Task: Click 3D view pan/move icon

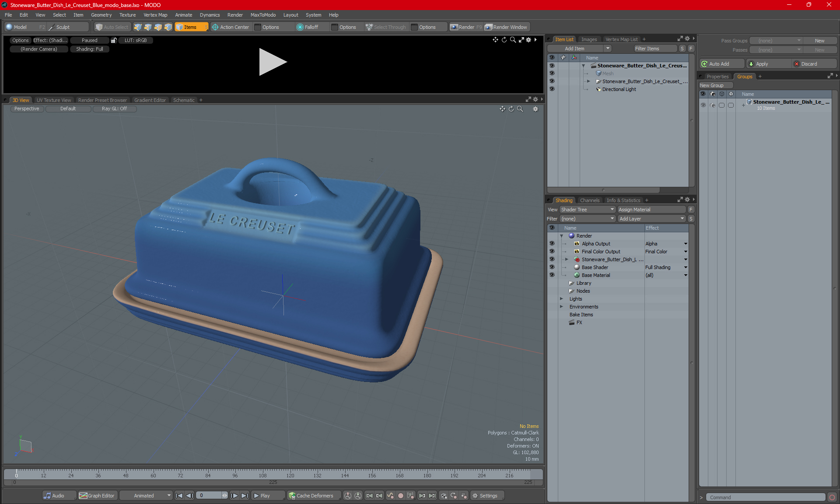Action: click(502, 109)
